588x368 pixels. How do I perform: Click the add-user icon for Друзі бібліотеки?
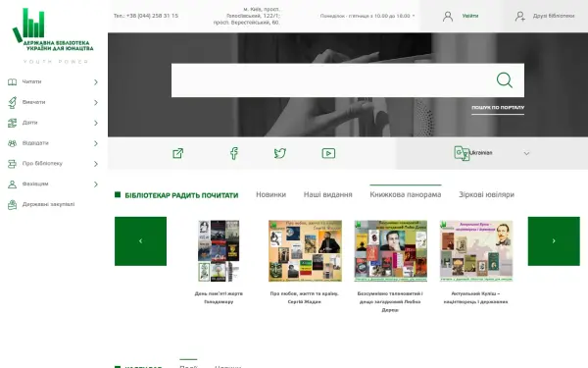[519, 16]
